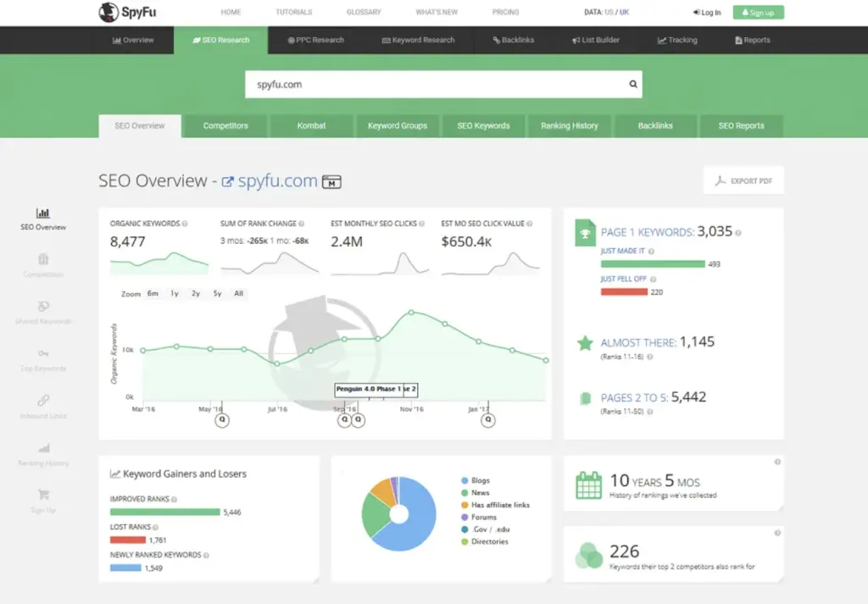
Task: Open the Top Keywords sidebar icon
Action: coord(43,353)
